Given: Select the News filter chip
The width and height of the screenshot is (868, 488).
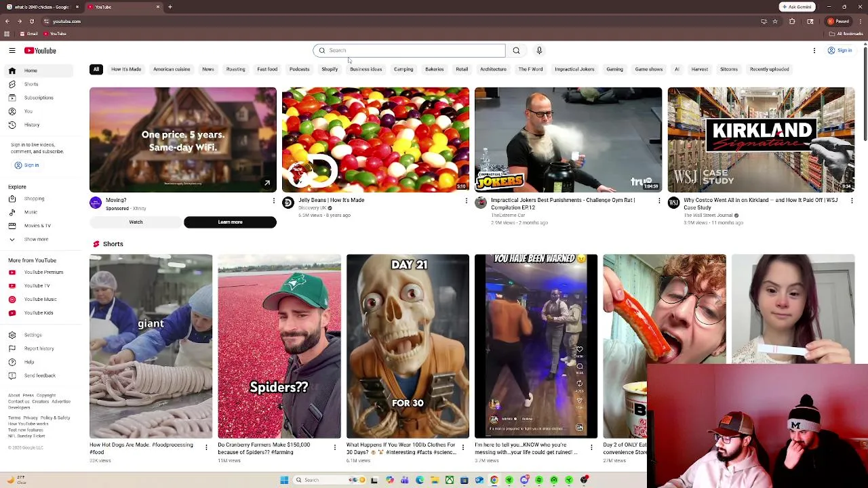Looking at the screenshot, I should coord(208,69).
